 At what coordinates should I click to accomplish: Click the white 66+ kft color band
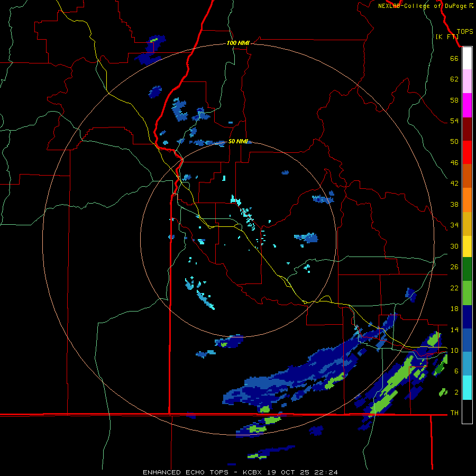click(x=467, y=58)
